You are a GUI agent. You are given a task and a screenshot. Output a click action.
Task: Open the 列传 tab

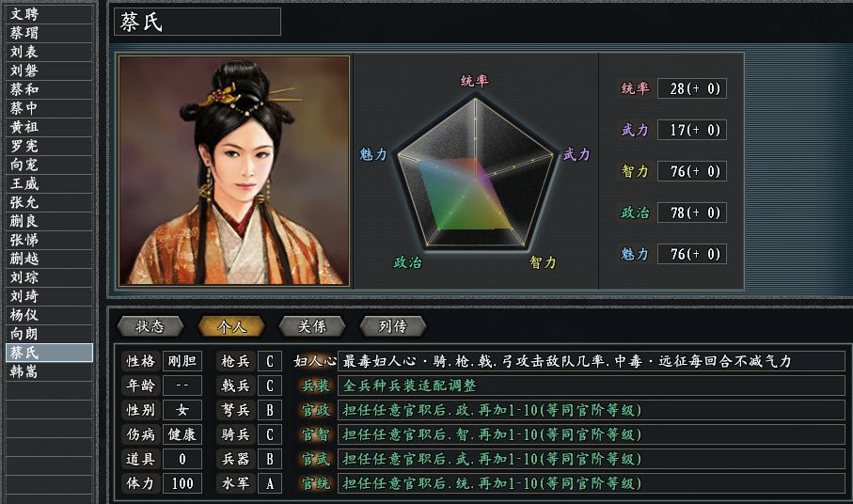(x=392, y=326)
